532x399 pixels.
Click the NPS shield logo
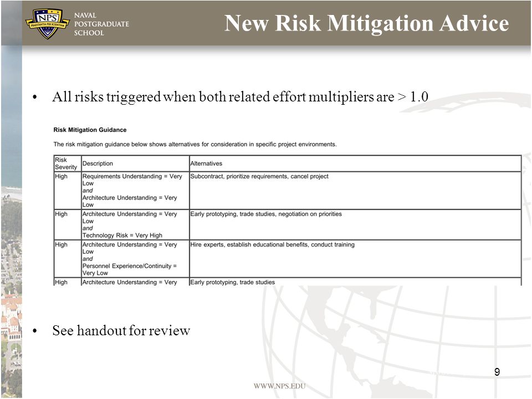(x=48, y=23)
